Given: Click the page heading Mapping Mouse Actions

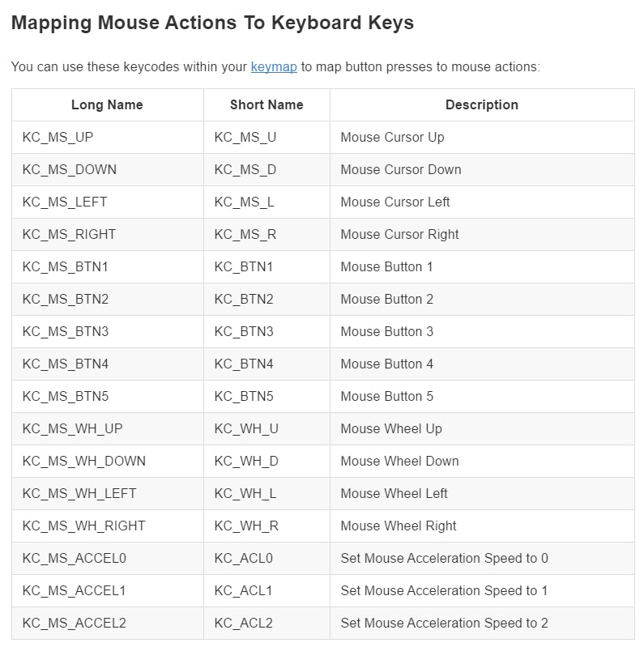Looking at the screenshot, I should coord(212,23).
